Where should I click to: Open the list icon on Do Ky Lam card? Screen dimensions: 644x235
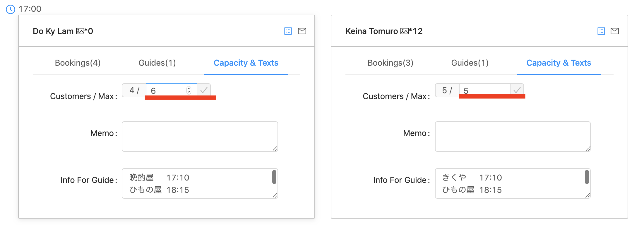point(288,31)
